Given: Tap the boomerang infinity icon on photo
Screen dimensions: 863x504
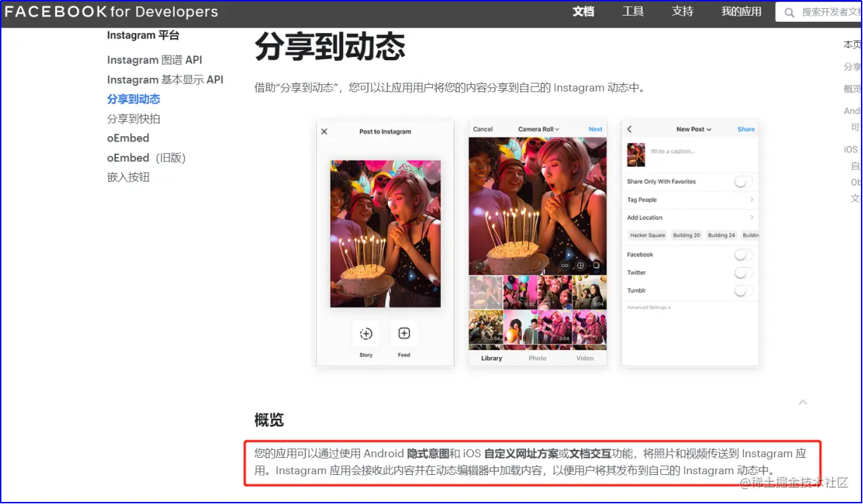Looking at the screenshot, I should pyautogui.click(x=565, y=266).
